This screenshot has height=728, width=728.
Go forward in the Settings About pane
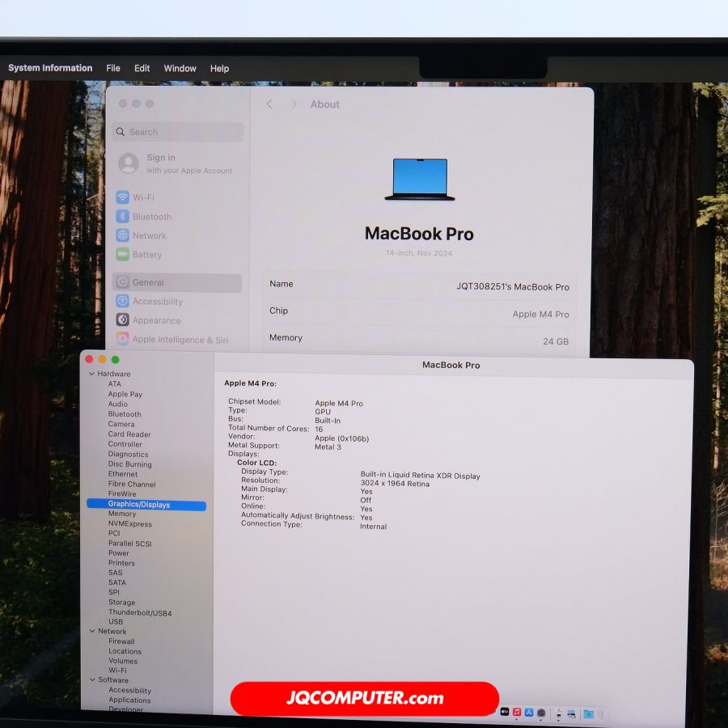pyautogui.click(x=294, y=104)
